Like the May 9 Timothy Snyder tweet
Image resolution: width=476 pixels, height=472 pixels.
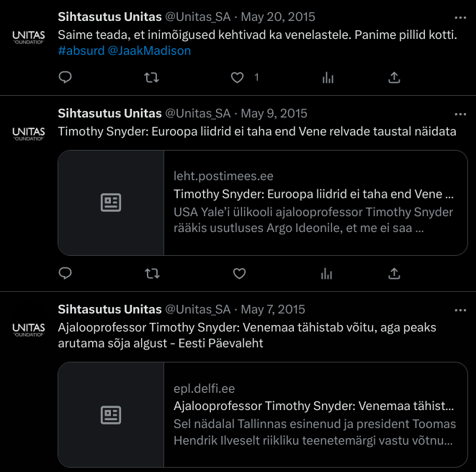(x=239, y=273)
